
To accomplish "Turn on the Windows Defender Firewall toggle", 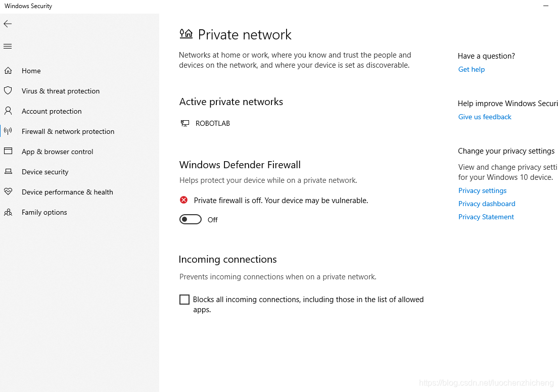I will tap(191, 219).
